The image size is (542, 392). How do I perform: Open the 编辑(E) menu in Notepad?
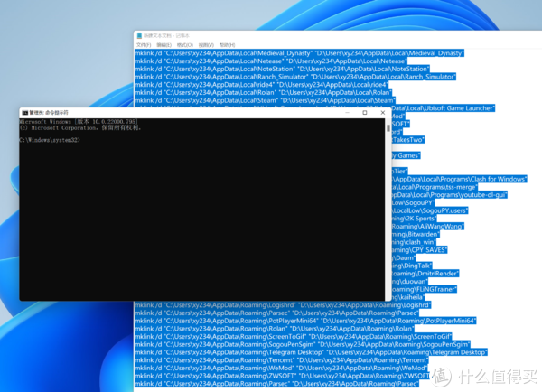pyautogui.click(x=164, y=45)
